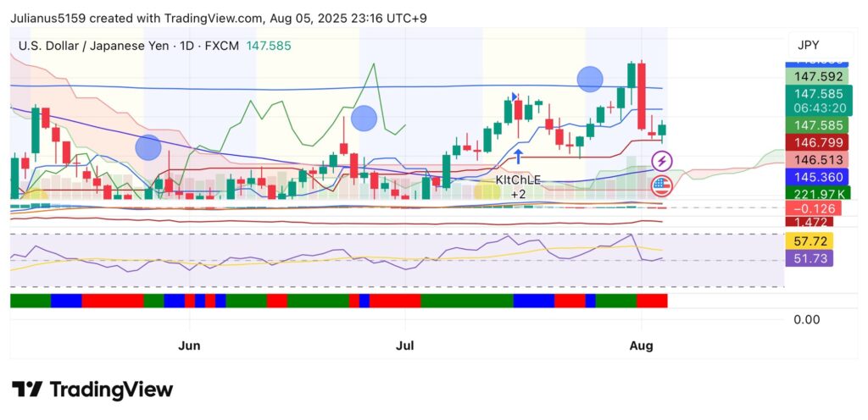
Task: Click the blue circle marker in late May
Action: tap(148, 147)
